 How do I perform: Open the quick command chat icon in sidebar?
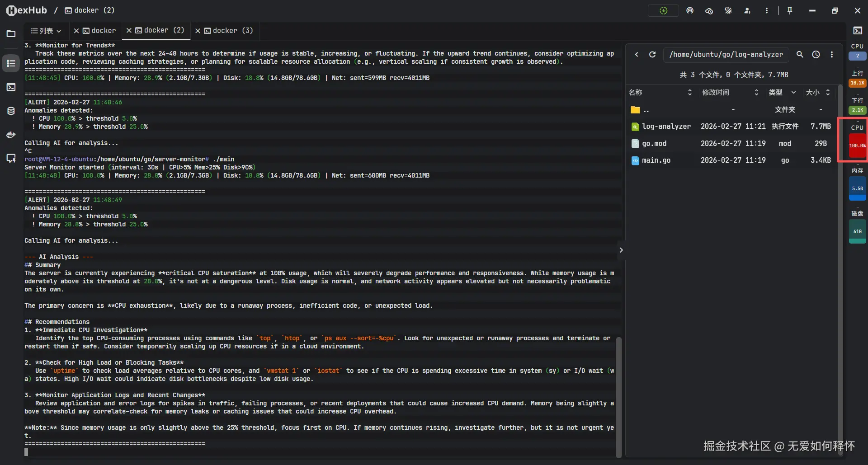11,159
